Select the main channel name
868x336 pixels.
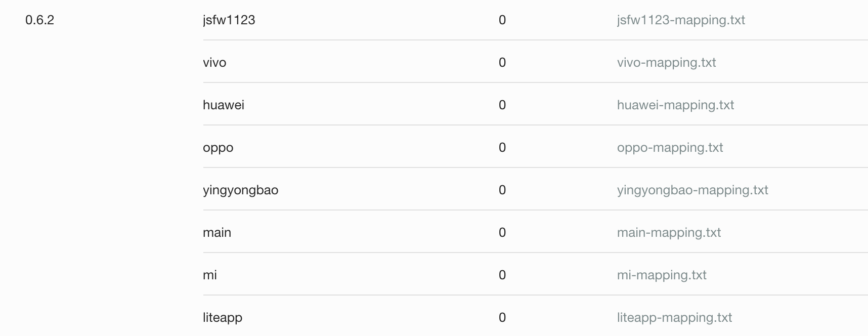(x=217, y=233)
